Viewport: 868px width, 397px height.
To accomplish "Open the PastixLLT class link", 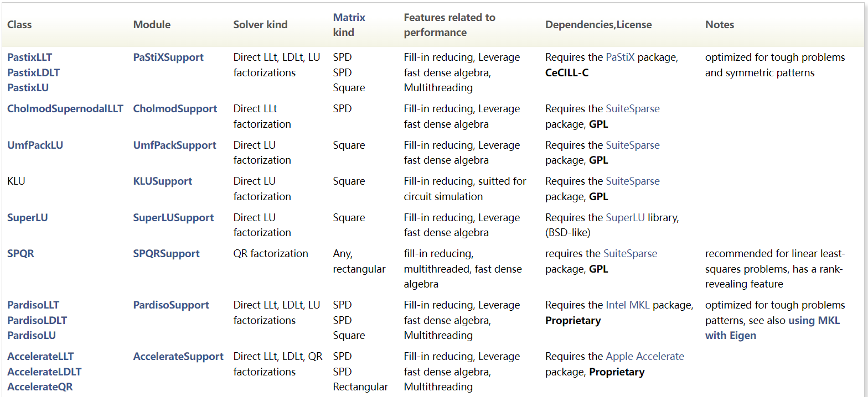I will (x=29, y=57).
